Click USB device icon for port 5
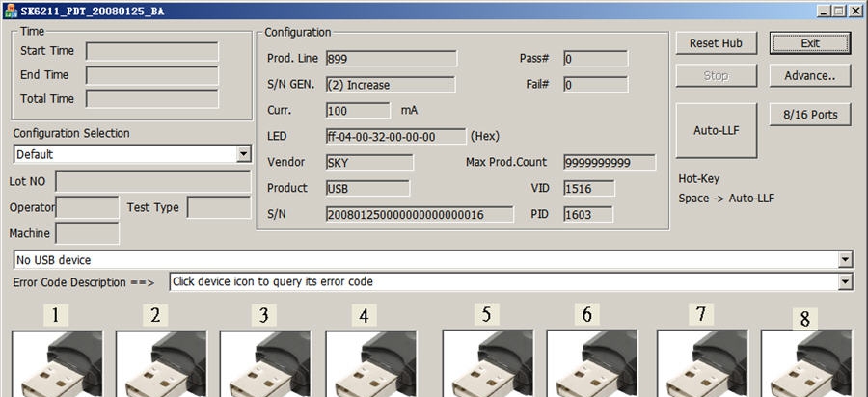 (487, 364)
